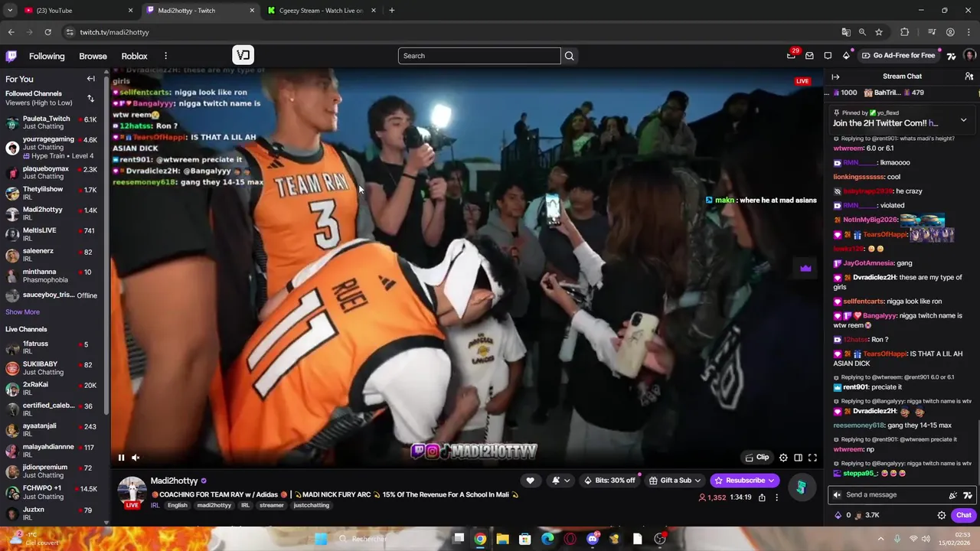Collapse the For You sidebar
980x551 pixels.
(x=90, y=79)
